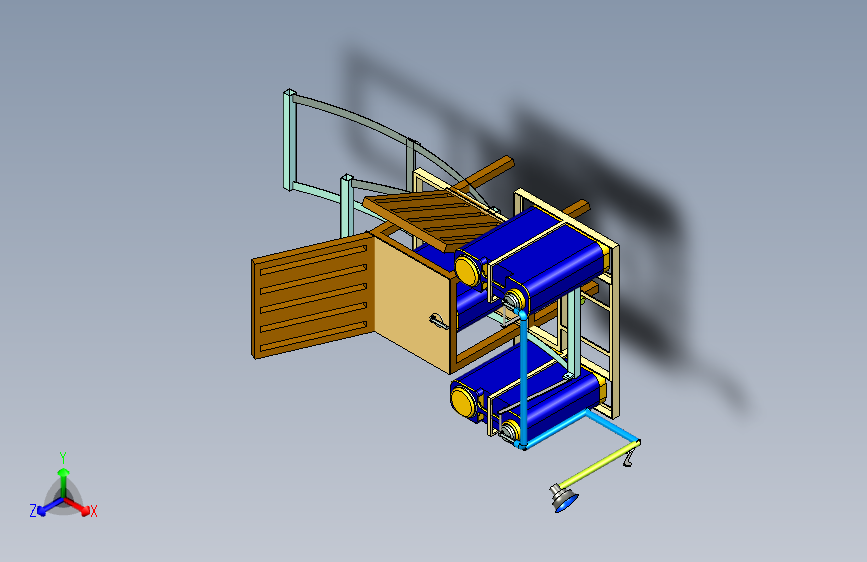Select the latch handle on the tan box face
Screen dimensions: 867x562
(438, 321)
